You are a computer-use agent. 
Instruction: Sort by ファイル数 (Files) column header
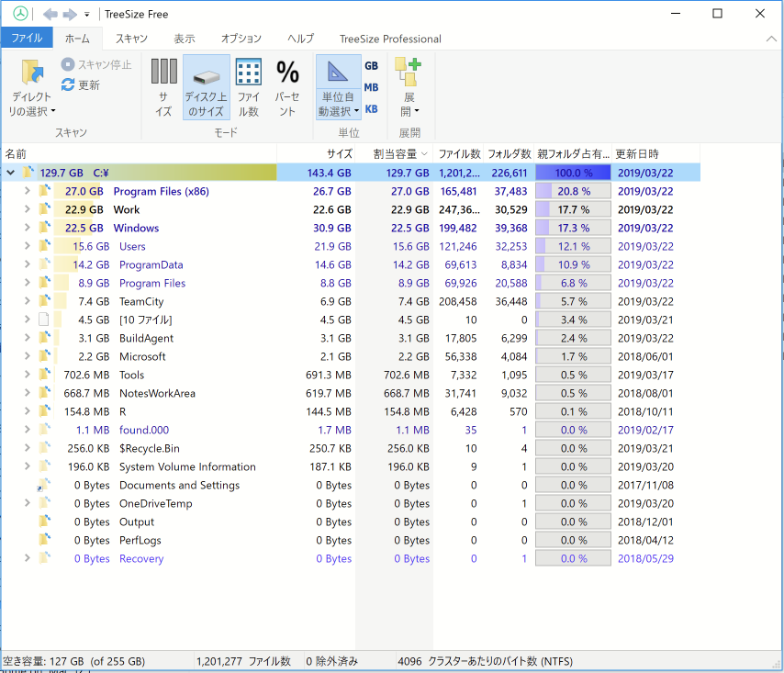[x=458, y=154]
